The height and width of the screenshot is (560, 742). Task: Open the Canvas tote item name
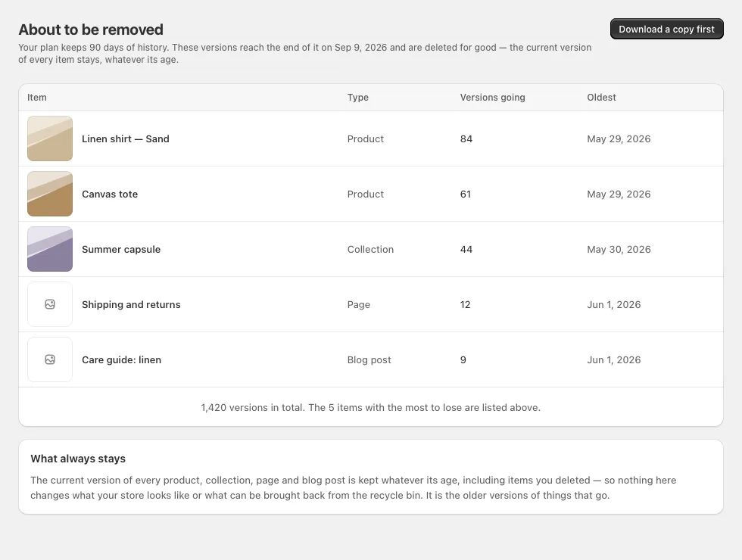(x=110, y=194)
